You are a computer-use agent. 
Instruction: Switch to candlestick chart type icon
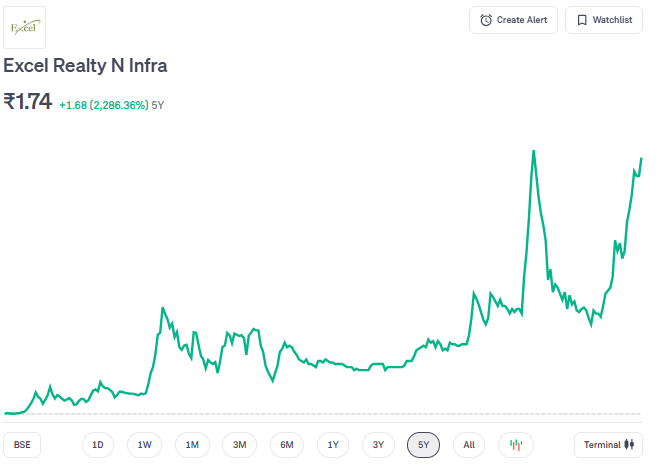516,444
